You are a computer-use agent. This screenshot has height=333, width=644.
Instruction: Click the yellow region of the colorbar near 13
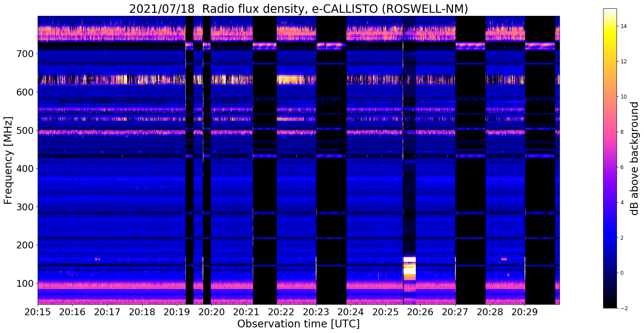coord(610,44)
